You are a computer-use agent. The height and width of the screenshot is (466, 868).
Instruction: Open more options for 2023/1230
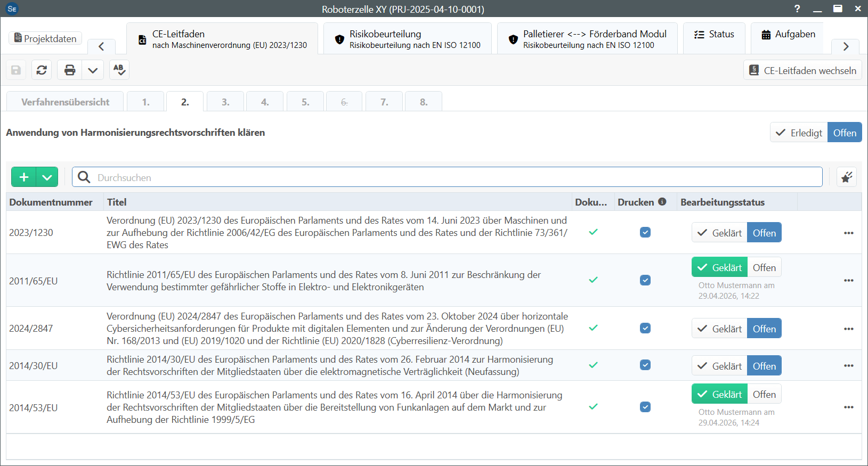point(849,233)
